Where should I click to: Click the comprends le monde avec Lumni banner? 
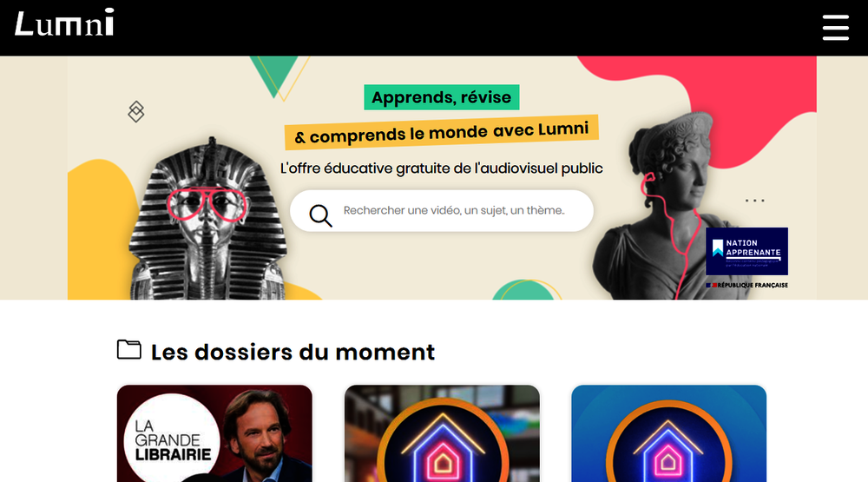click(441, 132)
